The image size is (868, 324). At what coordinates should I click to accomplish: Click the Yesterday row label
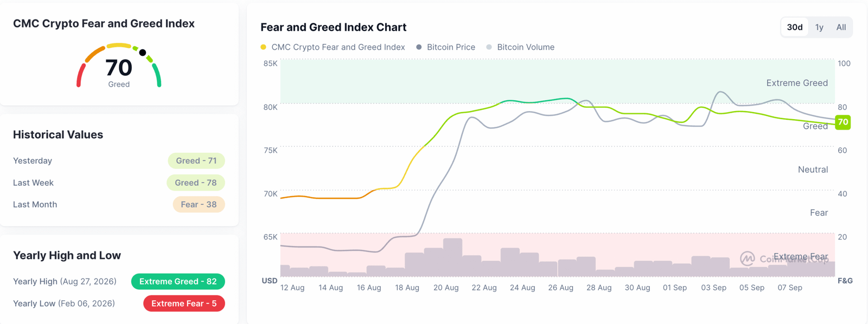[x=33, y=161]
